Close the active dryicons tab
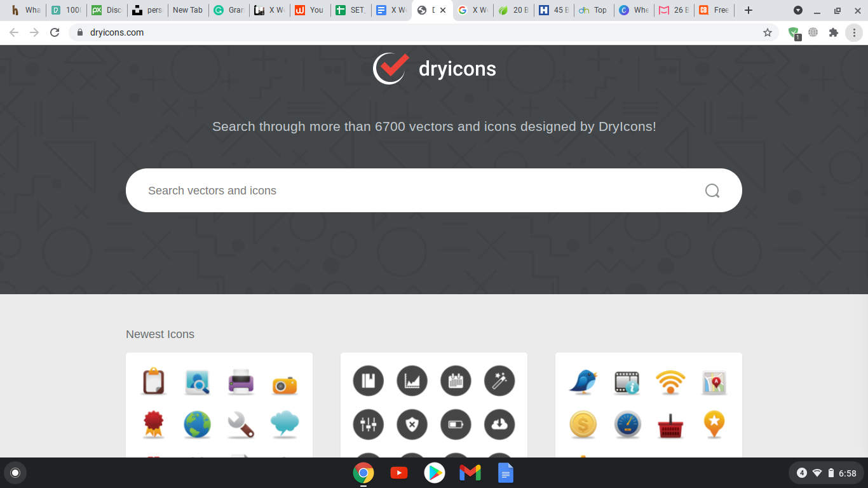 pyautogui.click(x=442, y=10)
